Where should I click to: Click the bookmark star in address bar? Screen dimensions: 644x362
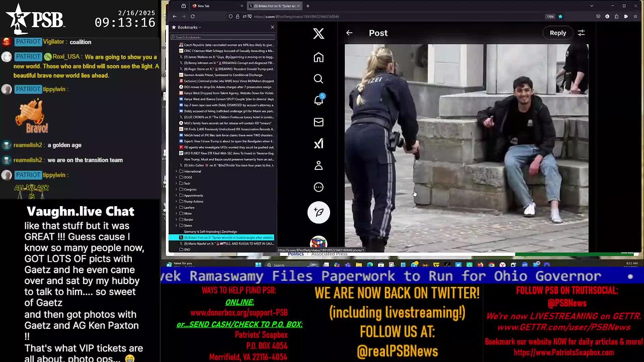[560, 16]
